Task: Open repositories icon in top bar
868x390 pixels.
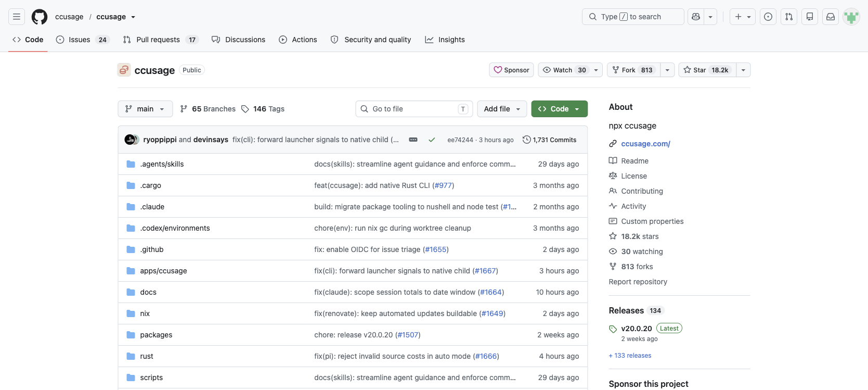Action: pyautogui.click(x=810, y=17)
